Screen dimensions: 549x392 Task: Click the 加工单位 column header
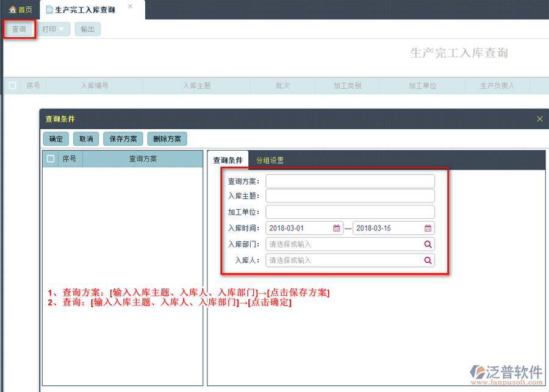[x=422, y=86]
